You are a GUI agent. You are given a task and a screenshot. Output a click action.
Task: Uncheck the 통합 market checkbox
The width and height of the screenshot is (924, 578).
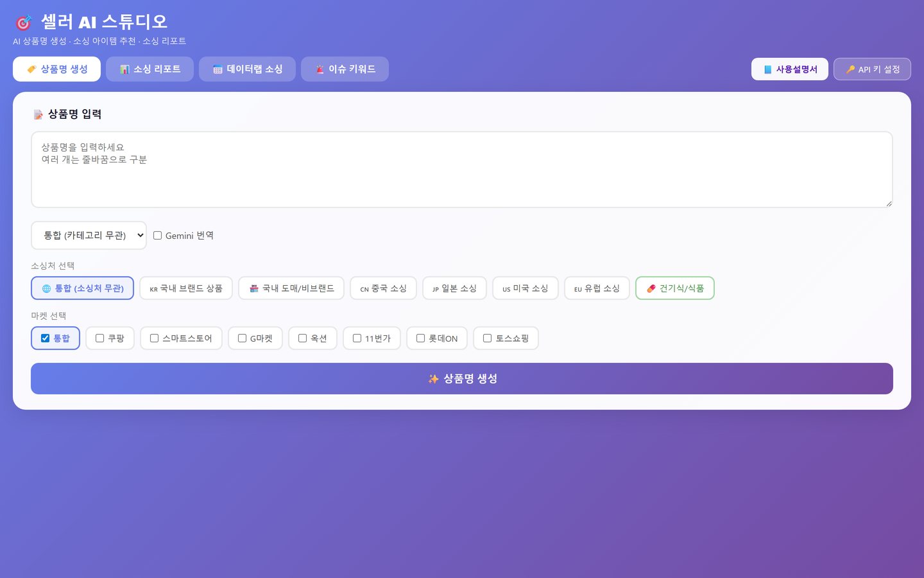[45, 338]
